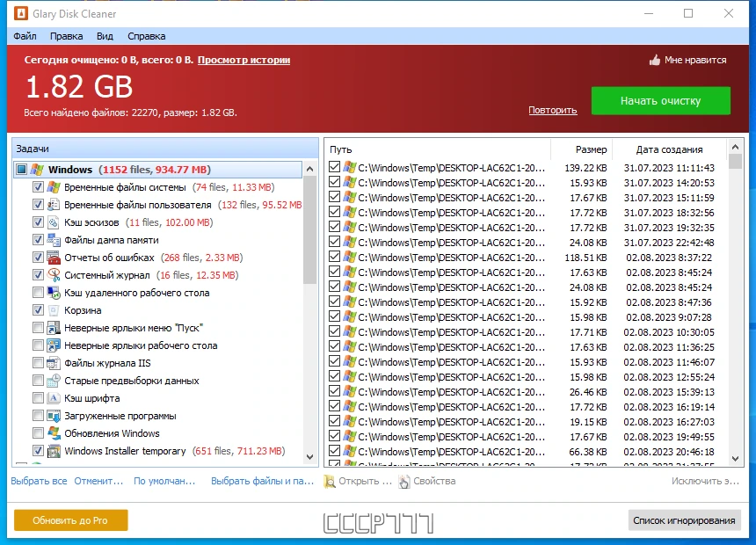The image size is (756, 545).
Task: Uncheck the Корзина checkbox
Action: 38,310
